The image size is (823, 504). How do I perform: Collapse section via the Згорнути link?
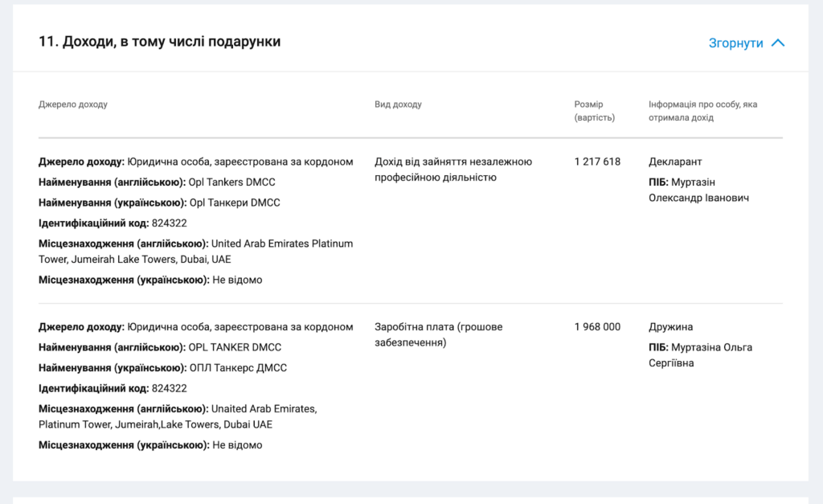[735, 43]
